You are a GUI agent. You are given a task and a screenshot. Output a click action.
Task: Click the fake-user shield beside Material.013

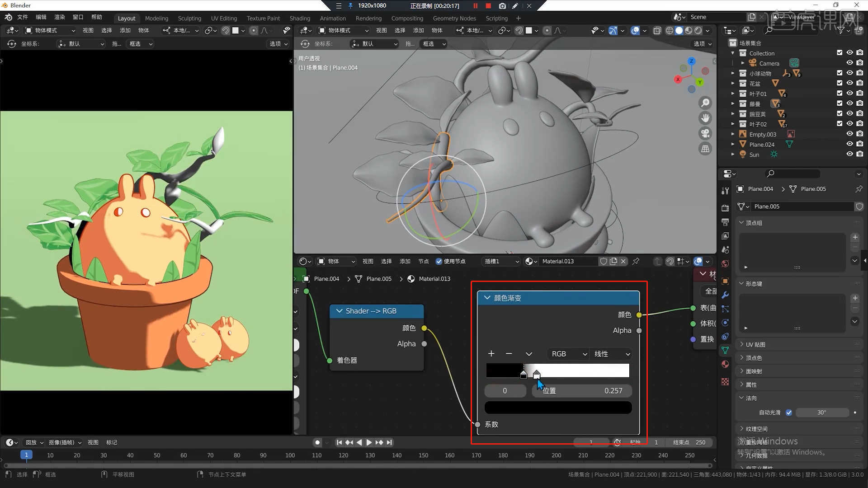604,261
